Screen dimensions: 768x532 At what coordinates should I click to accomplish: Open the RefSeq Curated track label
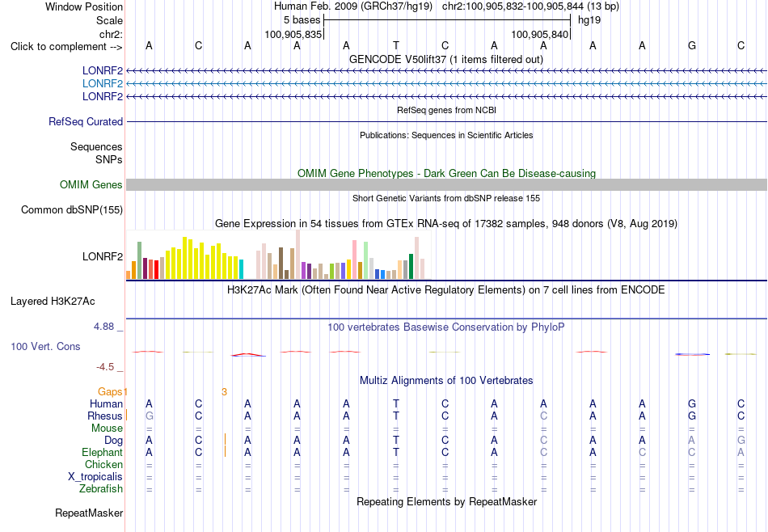pyautogui.click(x=86, y=121)
